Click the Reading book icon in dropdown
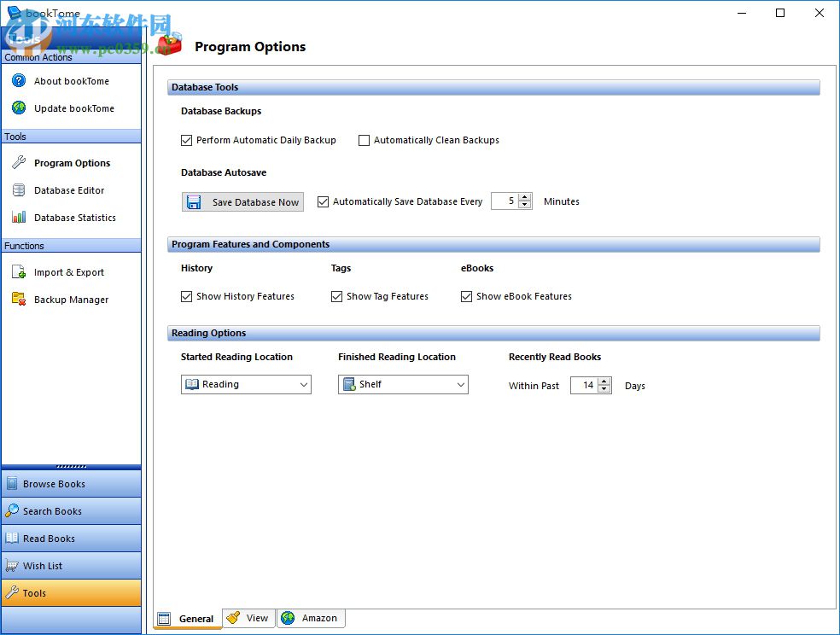Viewport: 840px width, 635px height. (x=192, y=384)
